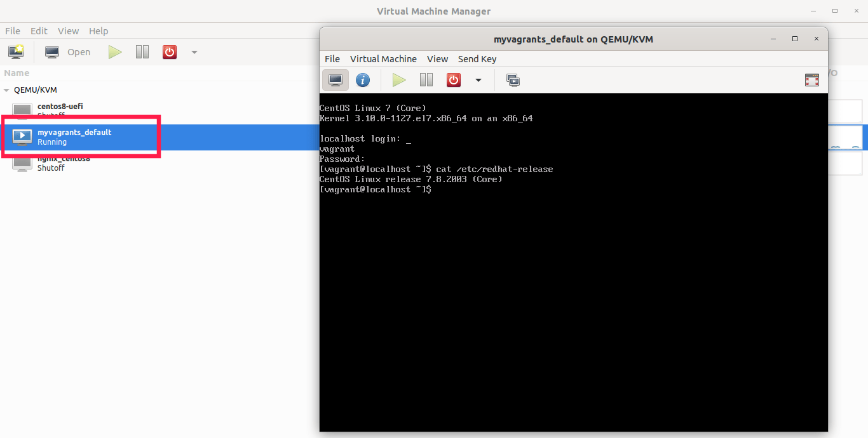Collapse the QEMU/KVM connection tree
The width and height of the screenshot is (868, 438).
click(6, 90)
